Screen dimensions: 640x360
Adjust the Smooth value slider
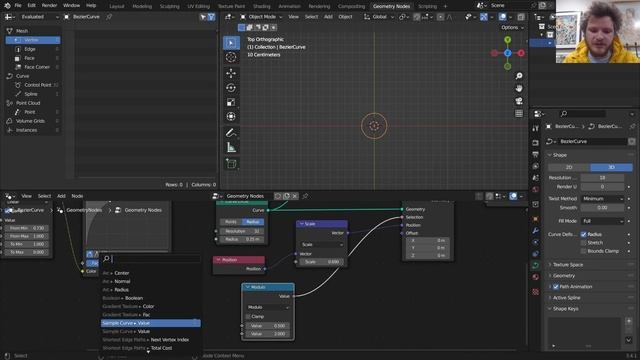tap(602, 208)
